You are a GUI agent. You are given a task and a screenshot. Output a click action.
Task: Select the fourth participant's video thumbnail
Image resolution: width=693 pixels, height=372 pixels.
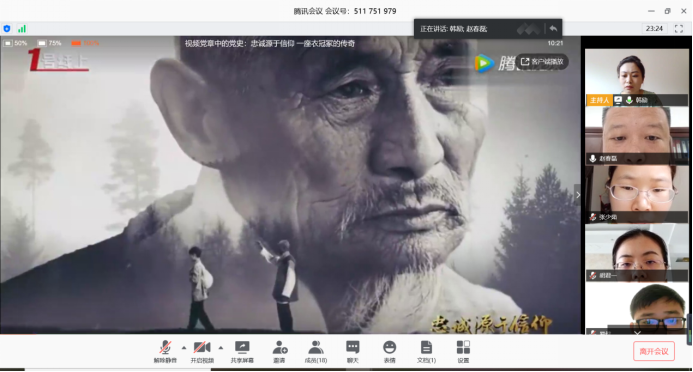pyautogui.click(x=636, y=253)
